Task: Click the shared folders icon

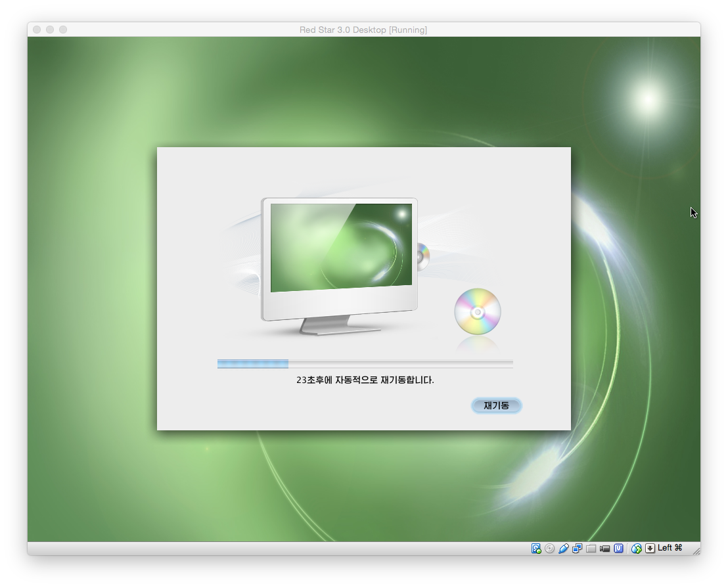Action: (591, 549)
